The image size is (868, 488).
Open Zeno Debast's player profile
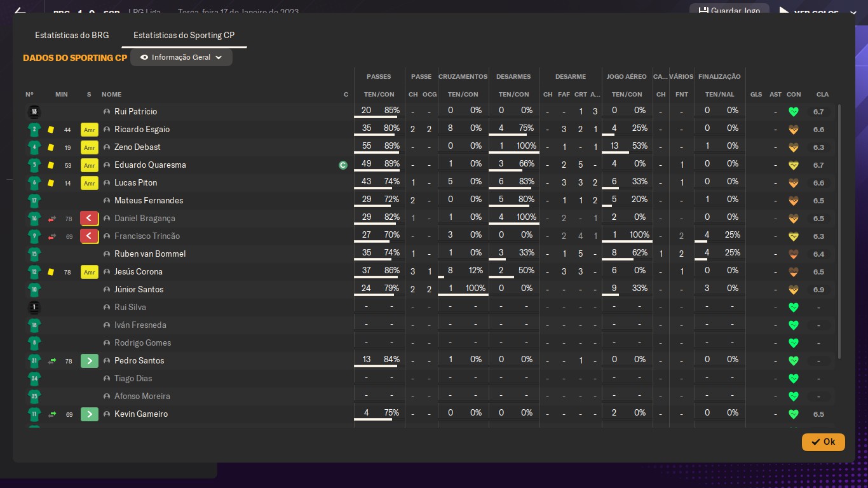(137, 147)
